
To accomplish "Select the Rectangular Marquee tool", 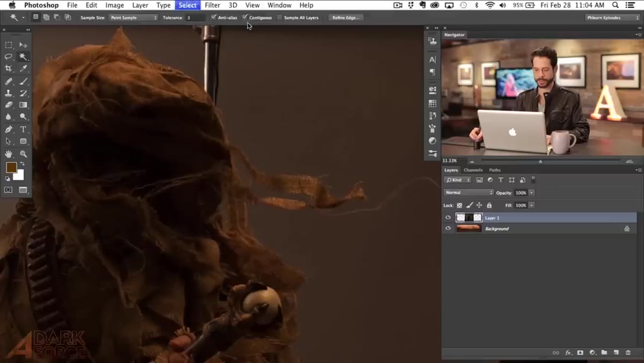I will tap(9, 45).
